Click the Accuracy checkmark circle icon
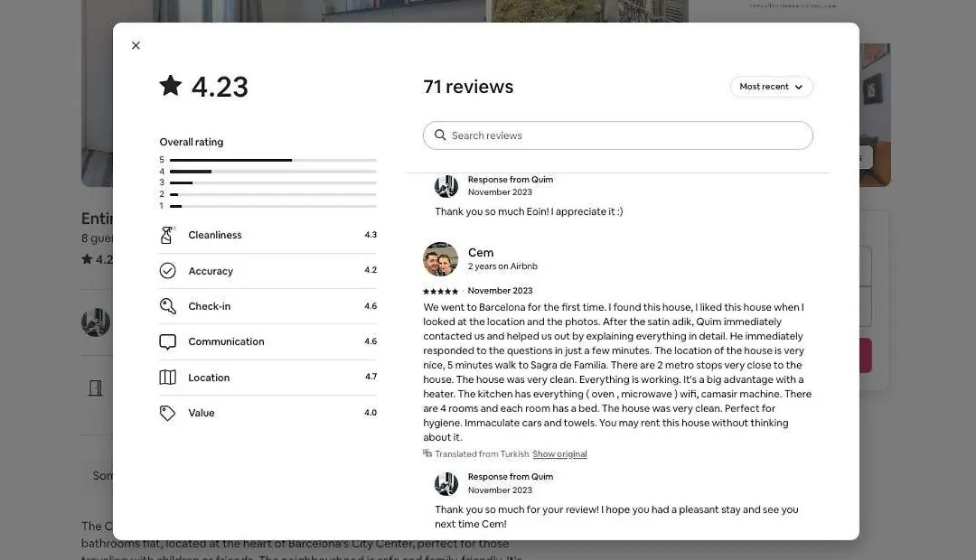 (x=167, y=271)
